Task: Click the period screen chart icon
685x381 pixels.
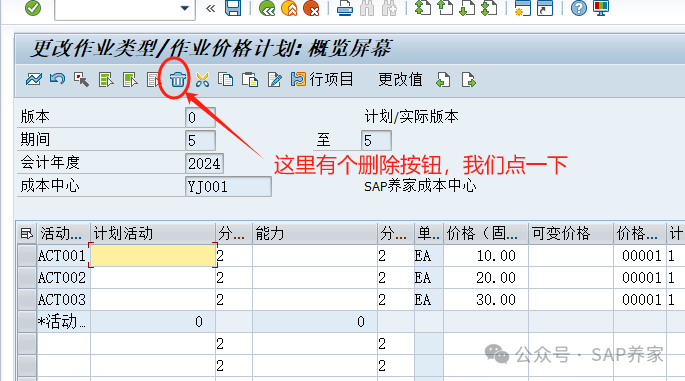Action: [34, 80]
